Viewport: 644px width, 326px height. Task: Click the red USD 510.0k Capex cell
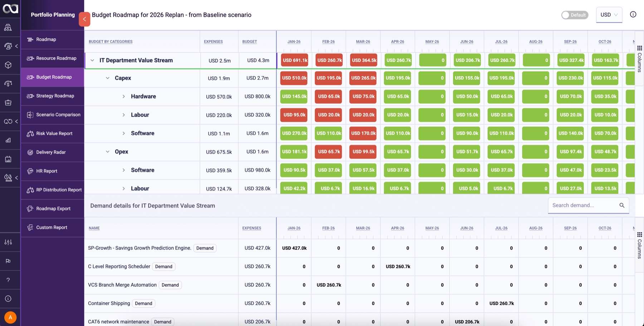click(x=294, y=78)
